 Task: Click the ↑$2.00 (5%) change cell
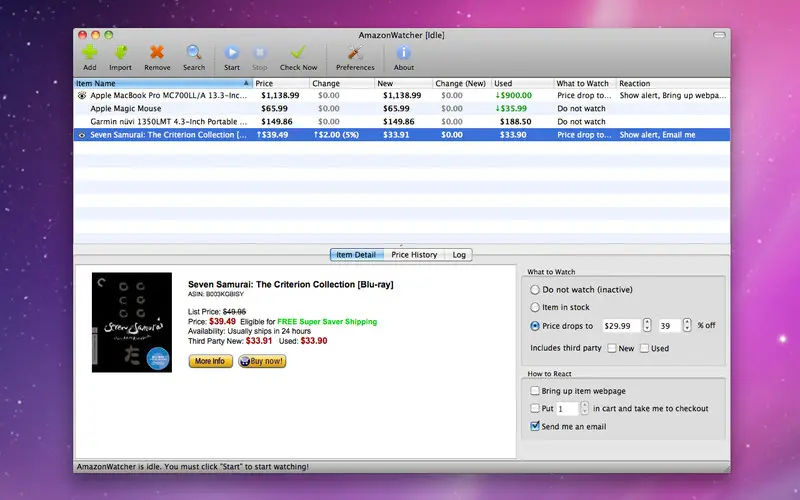336,135
